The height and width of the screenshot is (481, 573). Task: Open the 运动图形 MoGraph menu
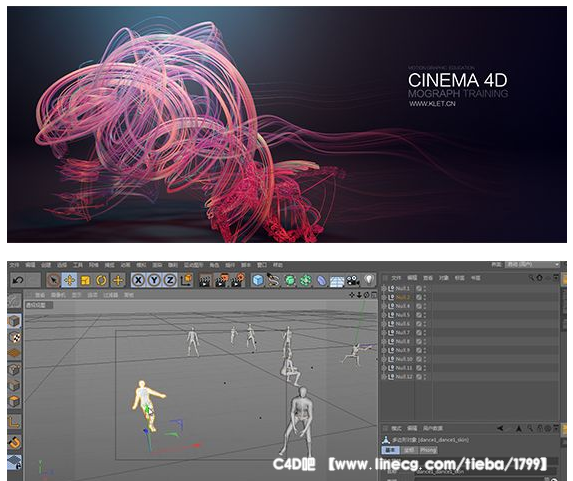click(193, 265)
